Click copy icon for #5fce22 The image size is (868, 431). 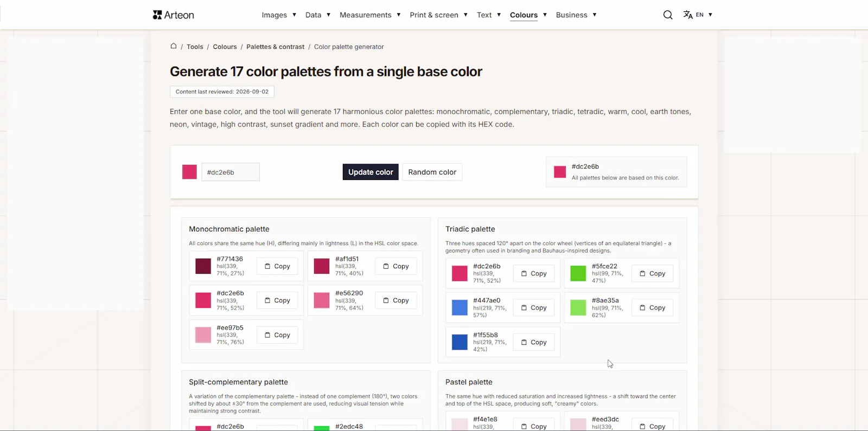click(643, 274)
